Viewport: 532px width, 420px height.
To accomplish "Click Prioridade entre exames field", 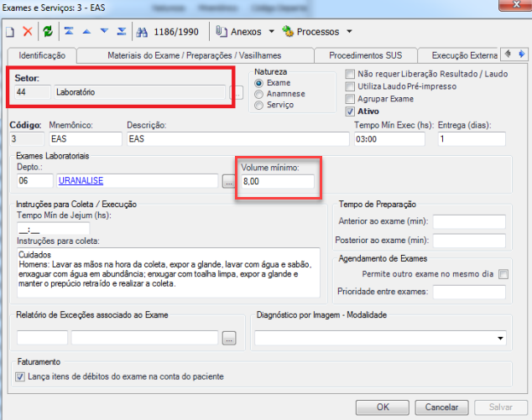I will (x=469, y=292).
